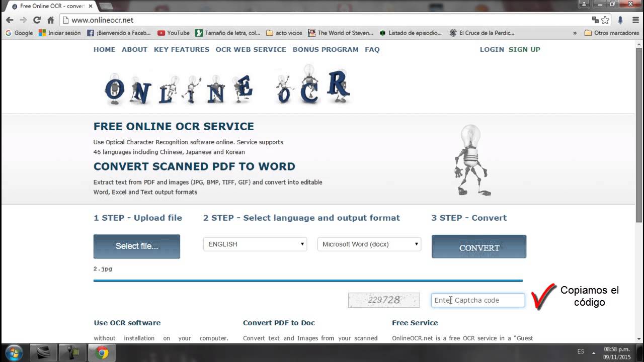Open the El Cruce de la Perdic bookmark
Image resolution: width=644 pixels, height=362 pixels.
(482, 33)
